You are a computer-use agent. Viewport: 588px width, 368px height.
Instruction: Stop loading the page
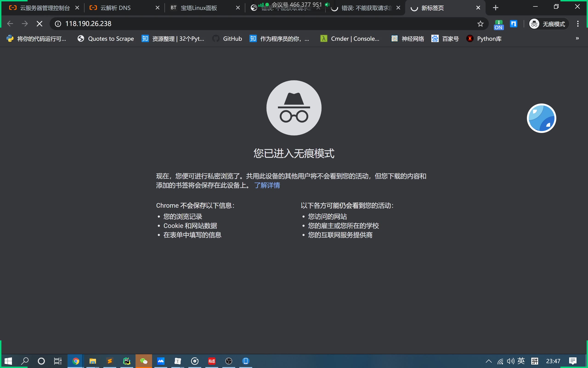(39, 24)
